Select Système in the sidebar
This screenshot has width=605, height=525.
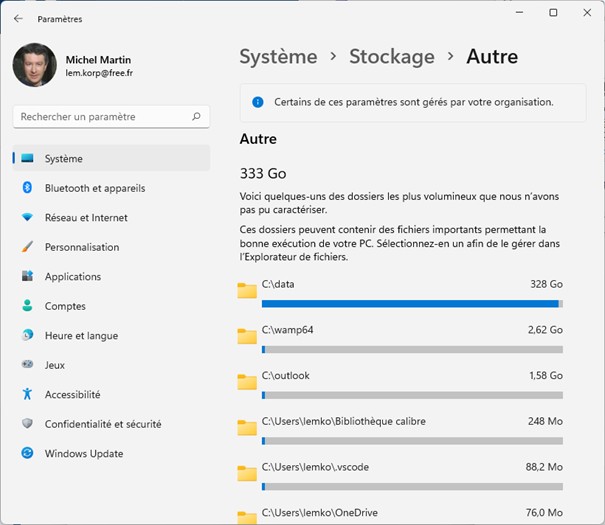pos(64,158)
